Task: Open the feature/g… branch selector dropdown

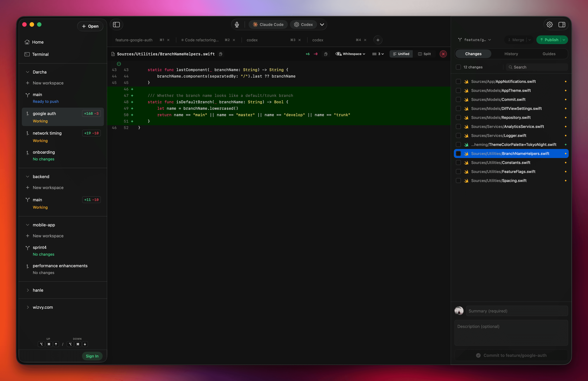Action: click(474, 40)
